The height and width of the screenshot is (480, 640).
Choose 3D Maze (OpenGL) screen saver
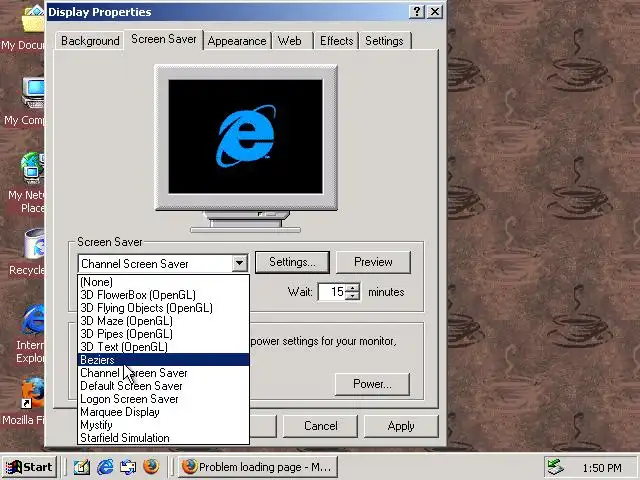163,321
